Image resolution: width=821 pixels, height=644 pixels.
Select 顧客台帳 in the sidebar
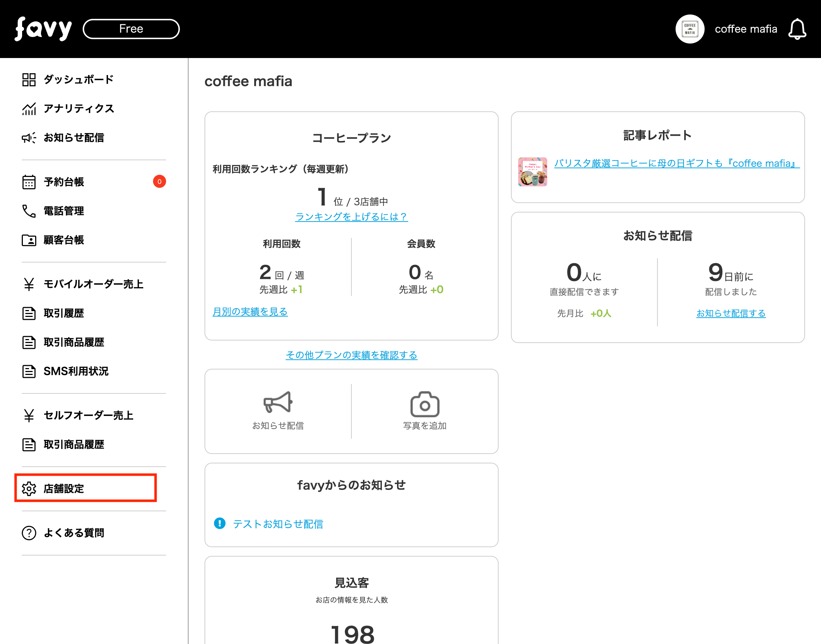coord(63,240)
